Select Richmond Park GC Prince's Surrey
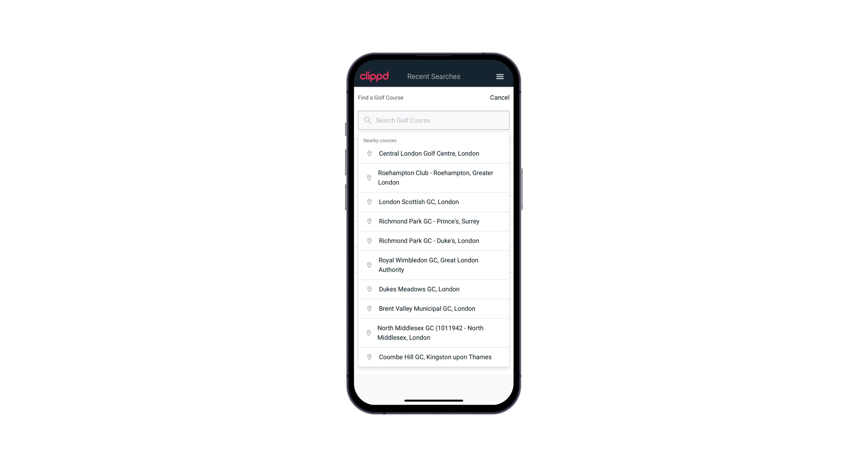This screenshot has width=868, height=467. 434,221
